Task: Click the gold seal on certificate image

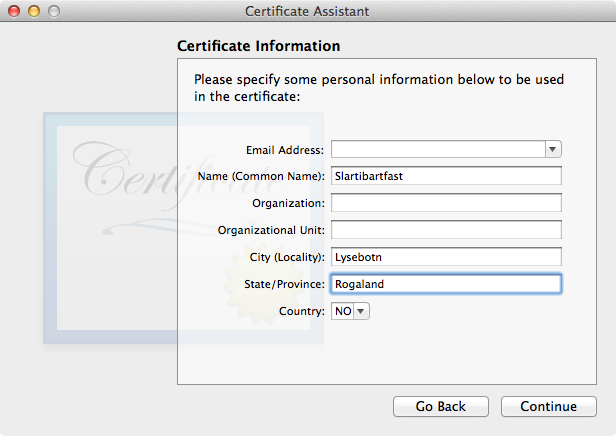Action: (x=261, y=284)
